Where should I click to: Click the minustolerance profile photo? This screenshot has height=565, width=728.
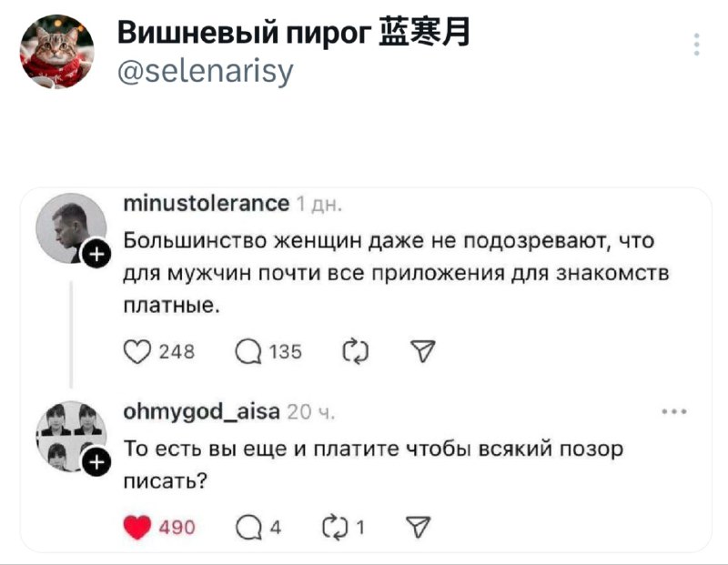point(70,227)
